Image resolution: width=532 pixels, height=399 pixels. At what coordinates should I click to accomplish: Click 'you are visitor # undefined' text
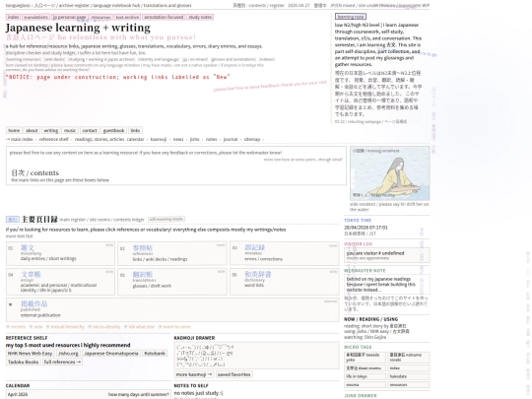coord(375,253)
